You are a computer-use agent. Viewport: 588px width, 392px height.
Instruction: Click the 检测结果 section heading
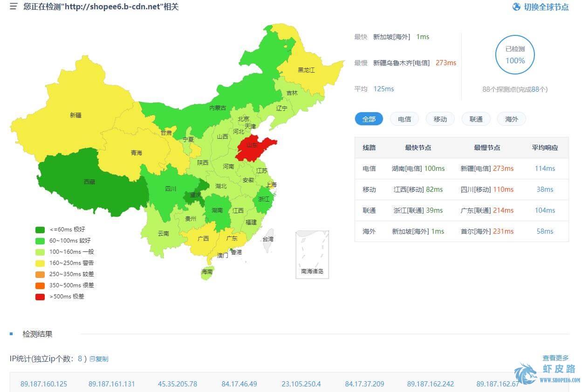click(x=37, y=334)
